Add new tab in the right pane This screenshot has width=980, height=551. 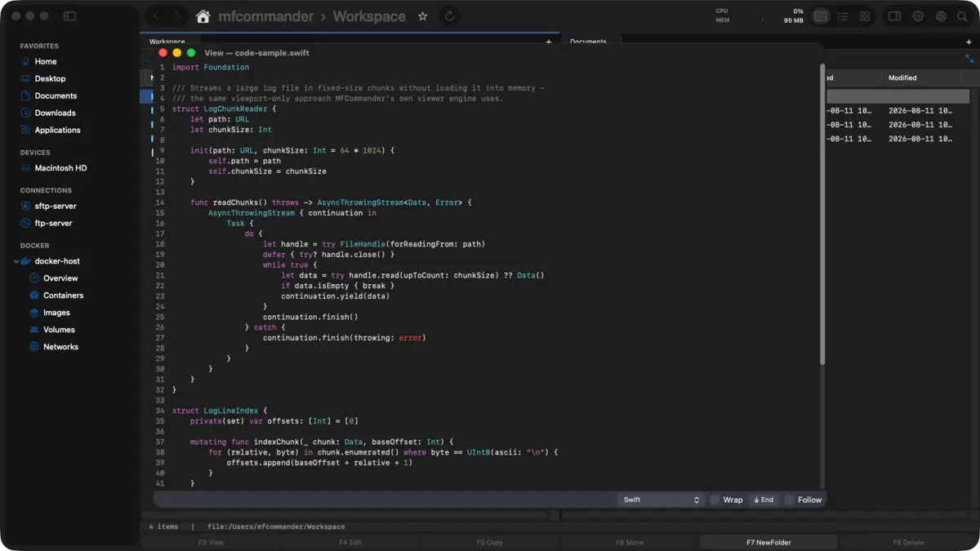point(969,42)
